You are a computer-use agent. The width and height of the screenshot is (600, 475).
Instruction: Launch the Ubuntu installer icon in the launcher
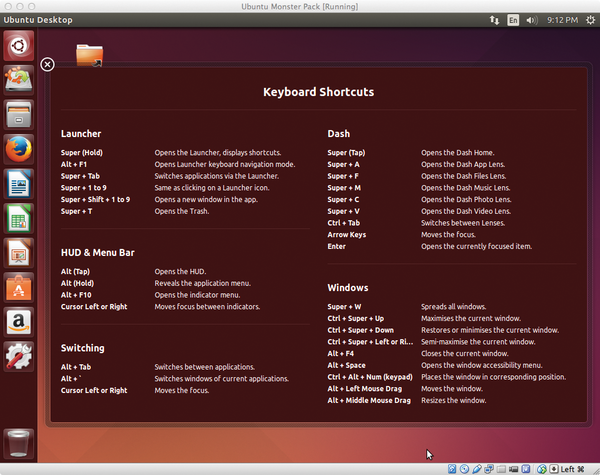coord(18,80)
